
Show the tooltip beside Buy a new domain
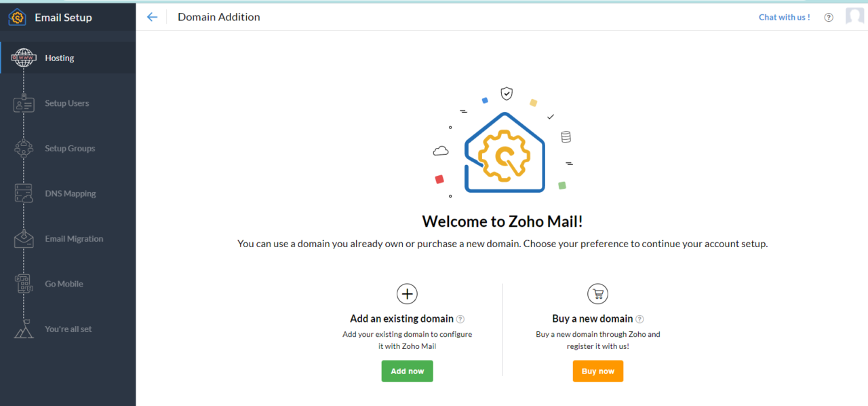[x=639, y=318]
